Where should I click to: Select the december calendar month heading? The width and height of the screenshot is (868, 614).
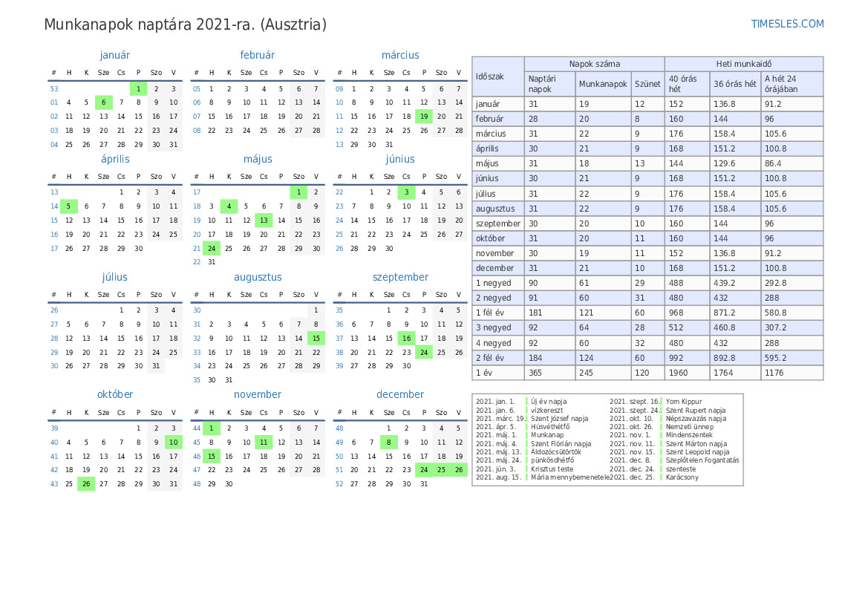coord(400,394)
